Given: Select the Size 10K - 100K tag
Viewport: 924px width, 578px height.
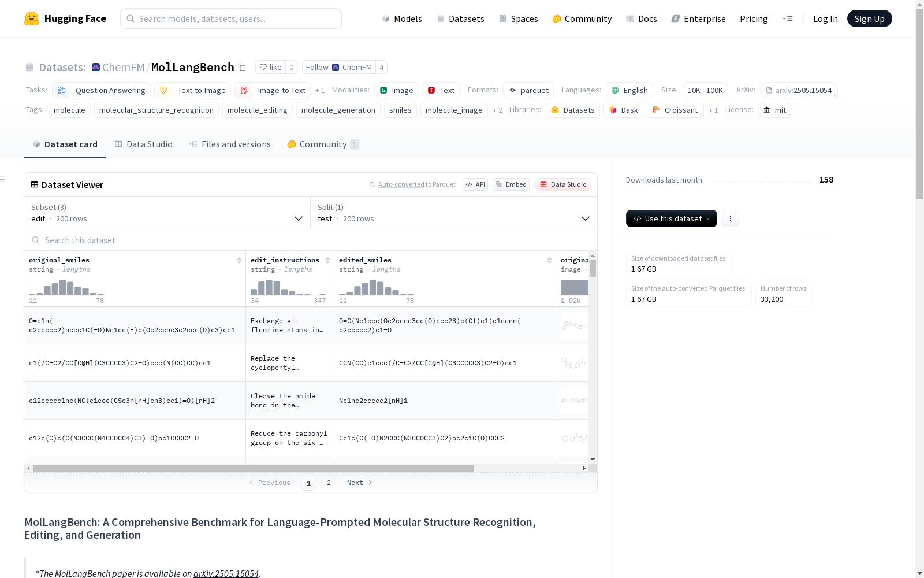Looking at the screenshot, I should 705,91.
